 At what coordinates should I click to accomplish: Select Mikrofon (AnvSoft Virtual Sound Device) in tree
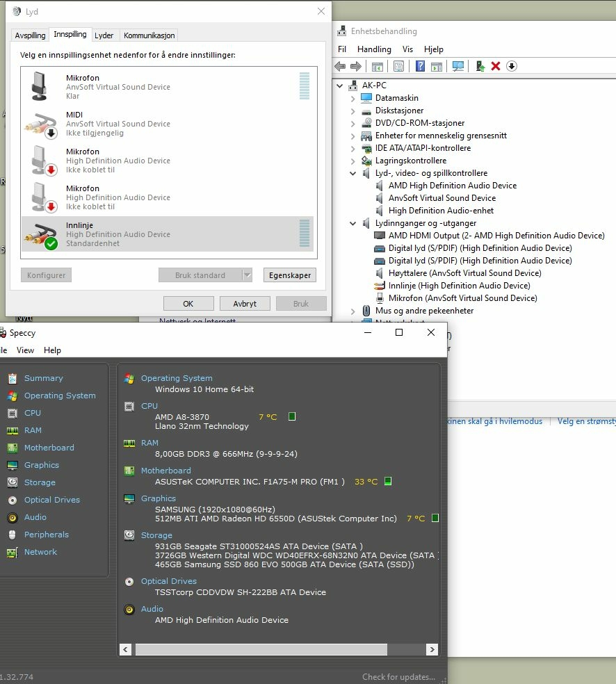click(x=463, y=298)
